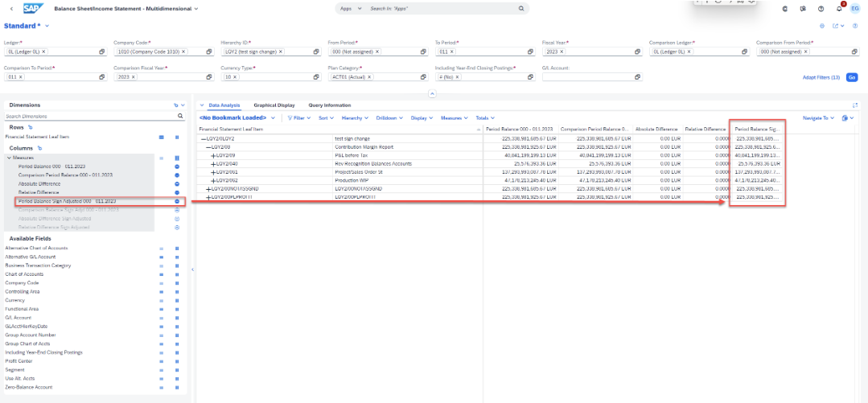Click the back navigation arrow
Screen dimensions: 868x403
11,9
